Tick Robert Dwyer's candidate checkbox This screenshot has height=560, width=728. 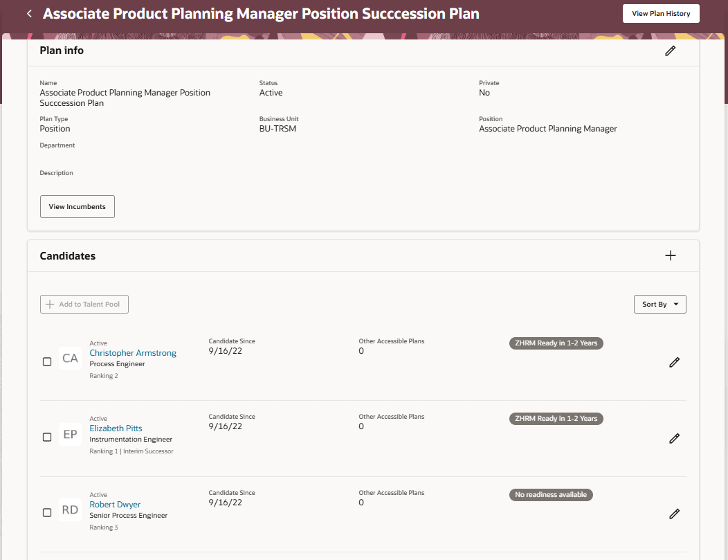(x=47, y=513)
